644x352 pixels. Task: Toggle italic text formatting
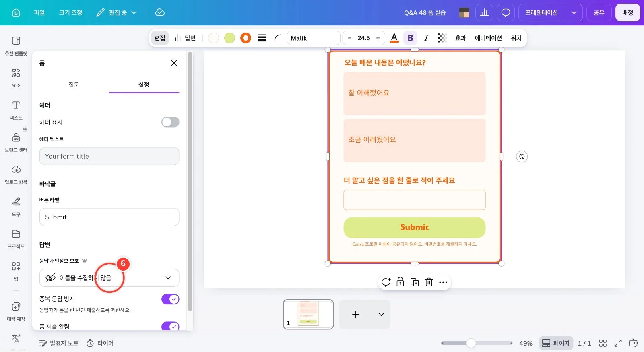(x=426, y=38)
